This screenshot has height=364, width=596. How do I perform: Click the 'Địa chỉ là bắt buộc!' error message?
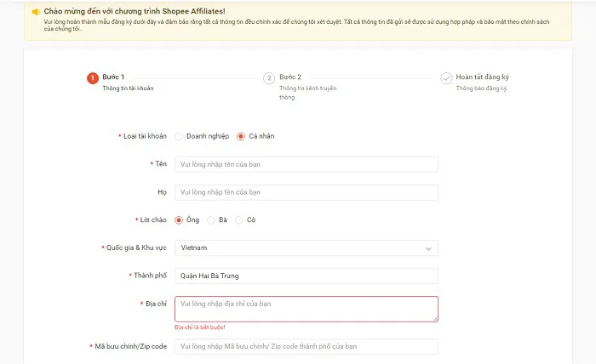(x=200, y=327)
